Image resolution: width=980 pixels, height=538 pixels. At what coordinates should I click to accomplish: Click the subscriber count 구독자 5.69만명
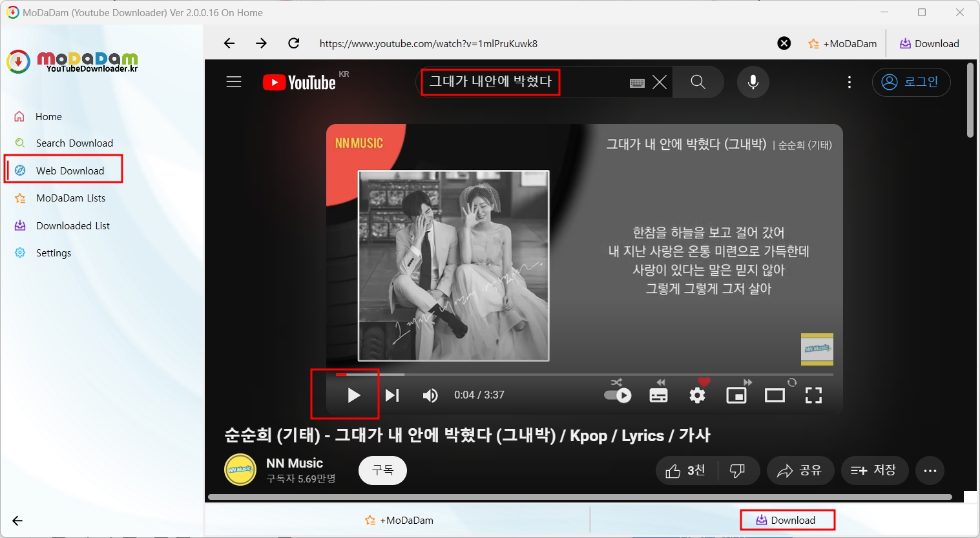[301, 479]
